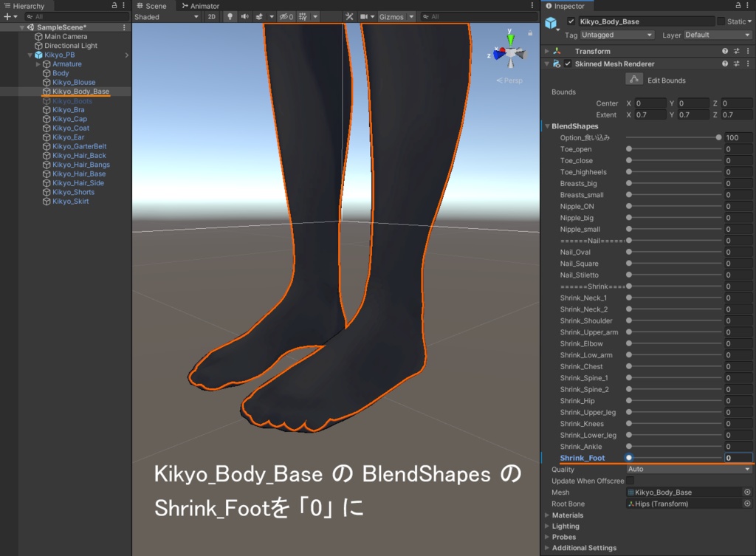Select Kikyo_Boots in the Hierarchy
The image size is (756, 556).
[72, 101]
